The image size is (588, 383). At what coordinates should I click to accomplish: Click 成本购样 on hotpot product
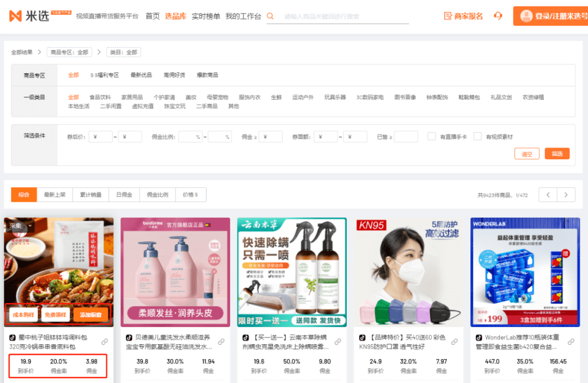[23, 315]
